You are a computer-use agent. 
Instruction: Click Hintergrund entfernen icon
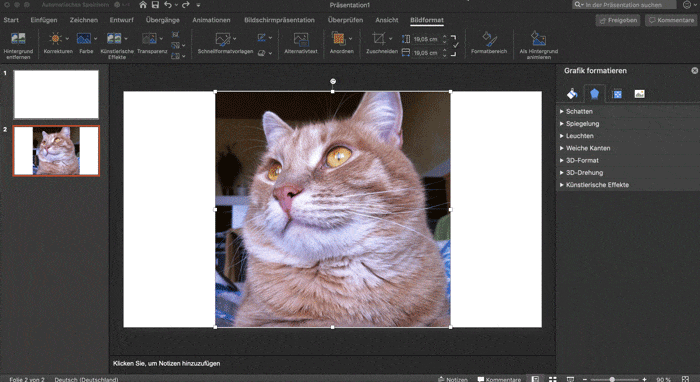tap(18, 39)
